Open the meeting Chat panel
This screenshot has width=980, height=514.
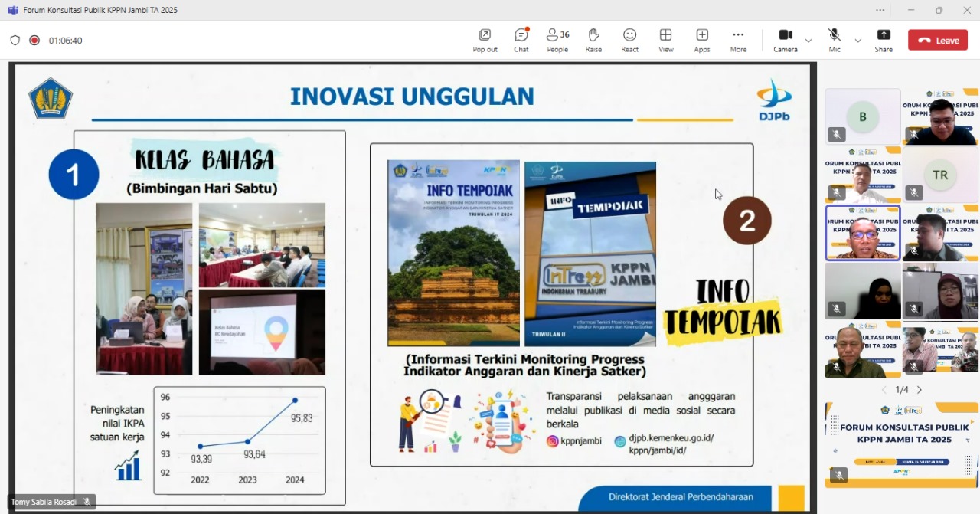click(x=521, y=40)
